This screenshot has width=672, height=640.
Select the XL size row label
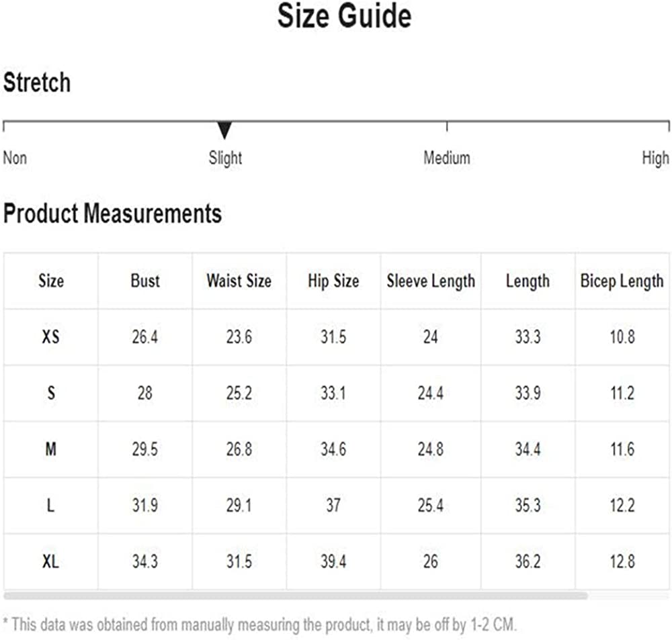coord(50,561)
